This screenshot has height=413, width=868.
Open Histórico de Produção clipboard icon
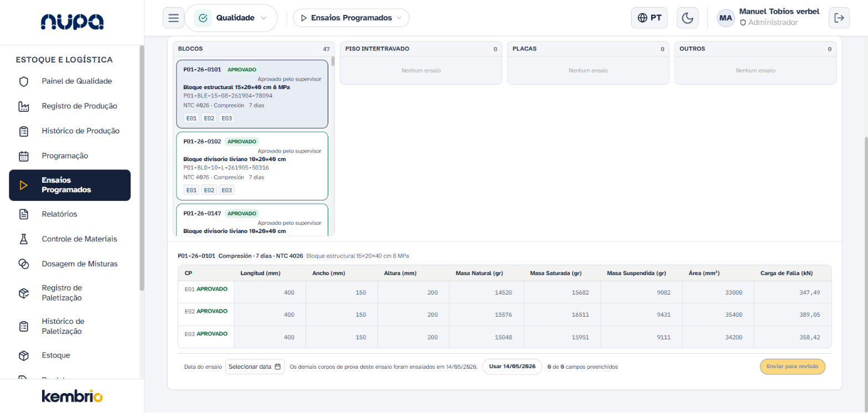click(x=24, y=131)
